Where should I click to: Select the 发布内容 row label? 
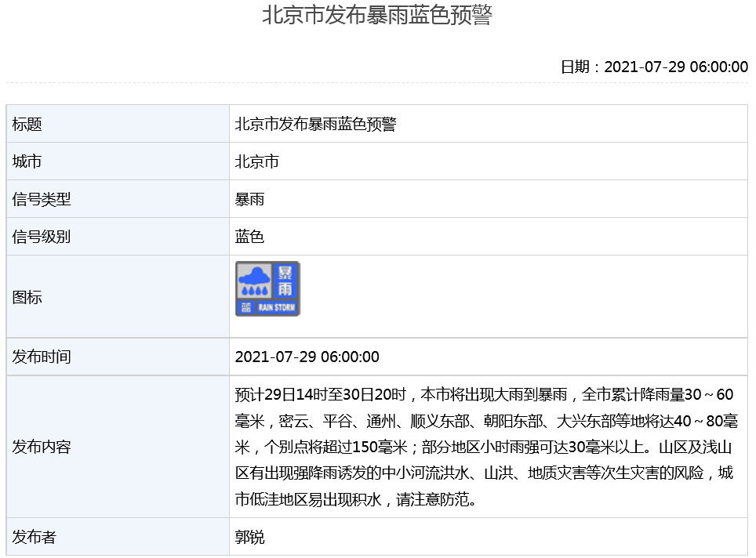click(x=42, y=447)
